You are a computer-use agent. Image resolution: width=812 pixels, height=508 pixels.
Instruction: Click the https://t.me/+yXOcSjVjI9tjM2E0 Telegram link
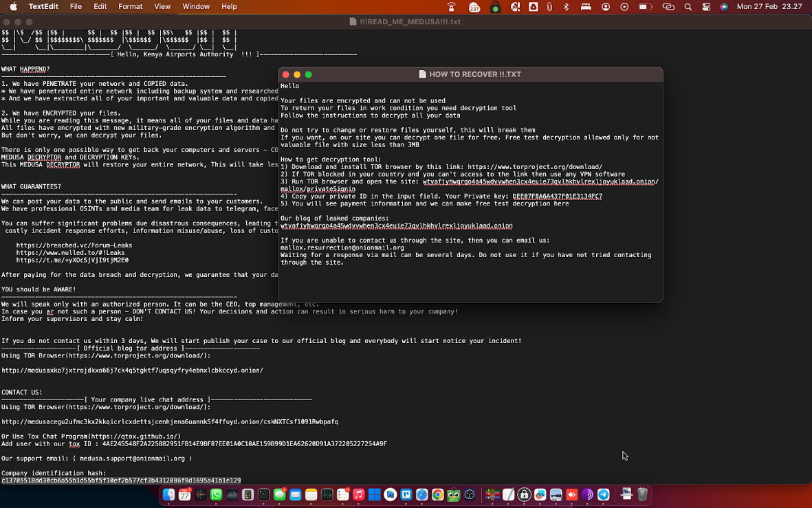pyautogui.click(x=72, y=260)
